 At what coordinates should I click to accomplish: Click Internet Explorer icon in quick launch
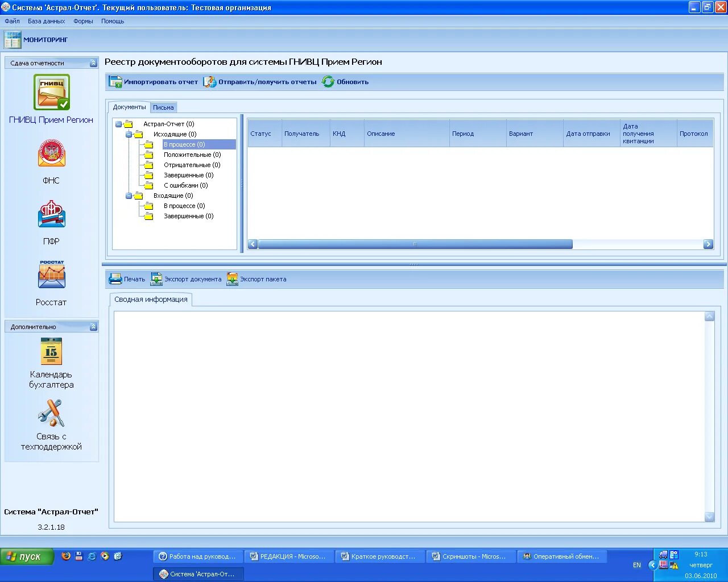pyautogui.click(x=92, y=556)
